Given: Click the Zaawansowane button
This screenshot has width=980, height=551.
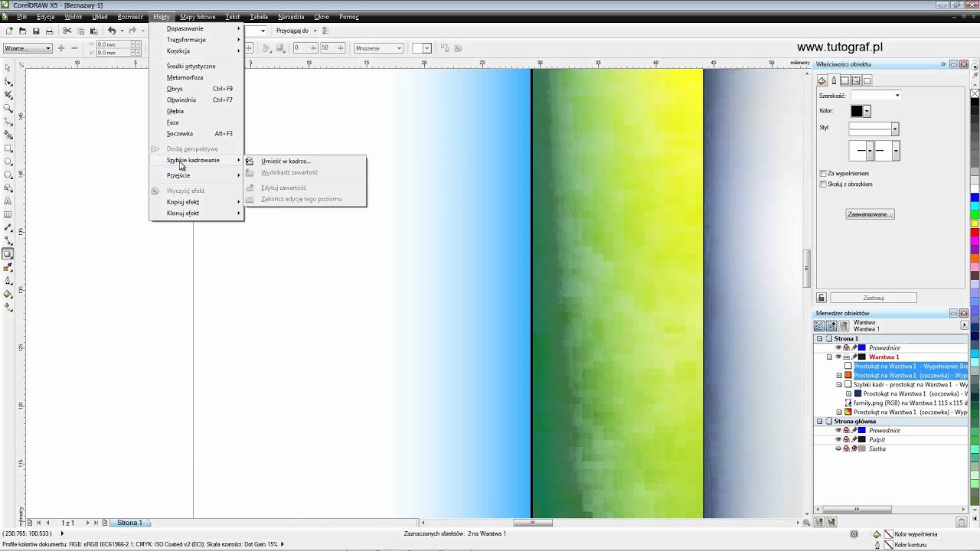Looking at the screenshot, I should 870,214.
